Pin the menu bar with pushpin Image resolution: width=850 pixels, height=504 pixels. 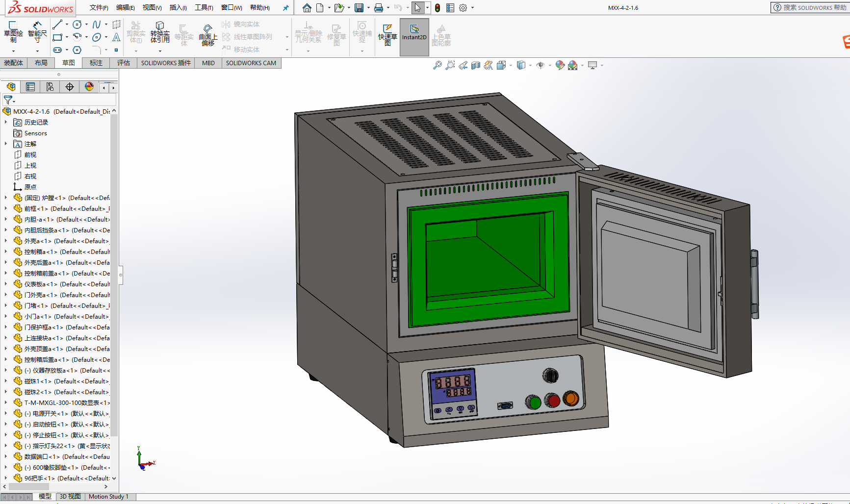285,8
